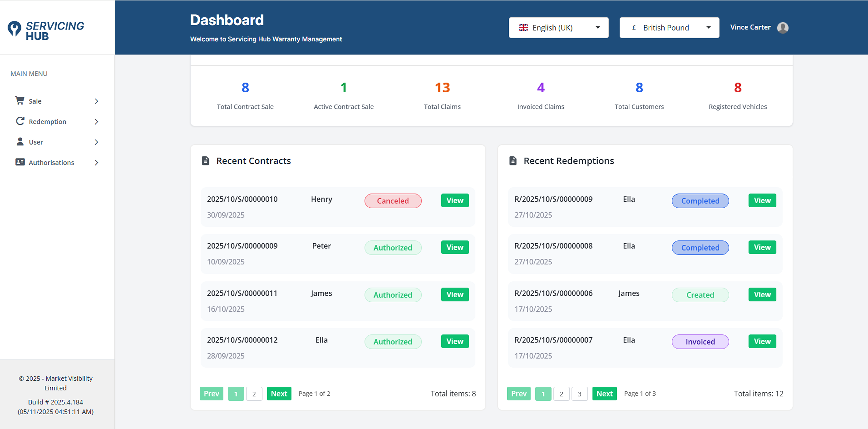Screen dimensions: 868x429
Task: Expand the Sale menu chevron
Action: tap(96, 101)
